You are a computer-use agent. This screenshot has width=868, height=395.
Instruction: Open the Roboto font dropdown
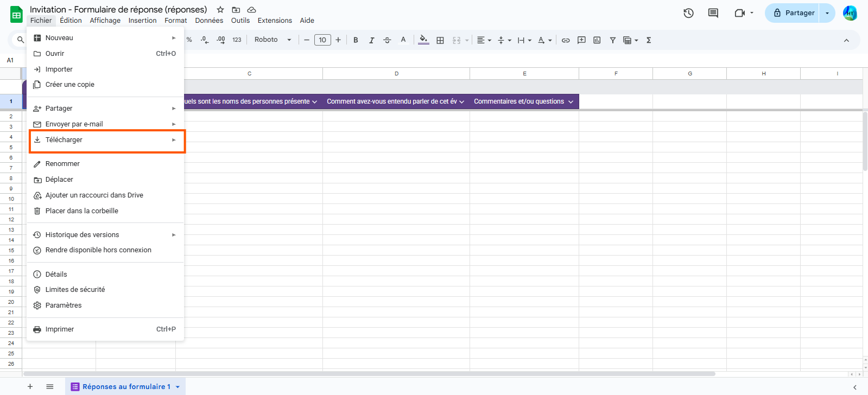coord(273,40)
